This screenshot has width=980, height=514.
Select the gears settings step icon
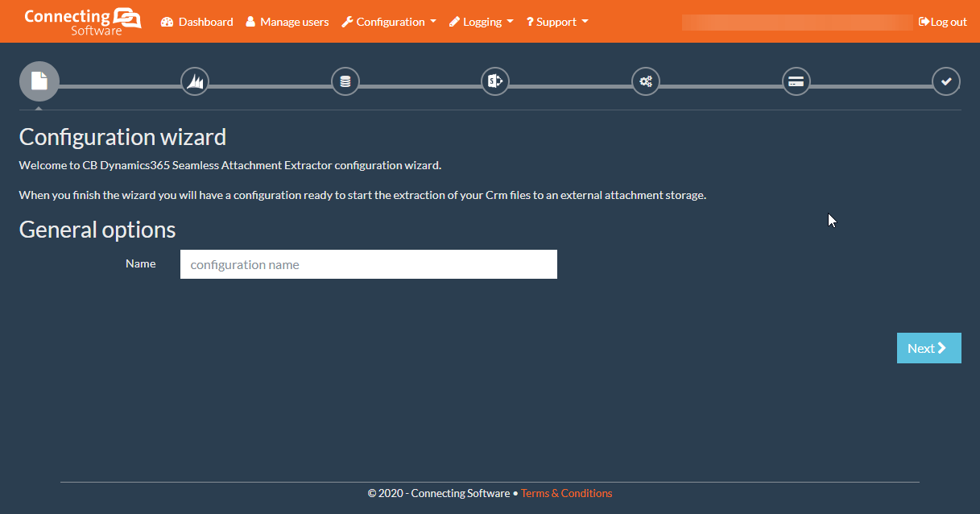(646, 81)
